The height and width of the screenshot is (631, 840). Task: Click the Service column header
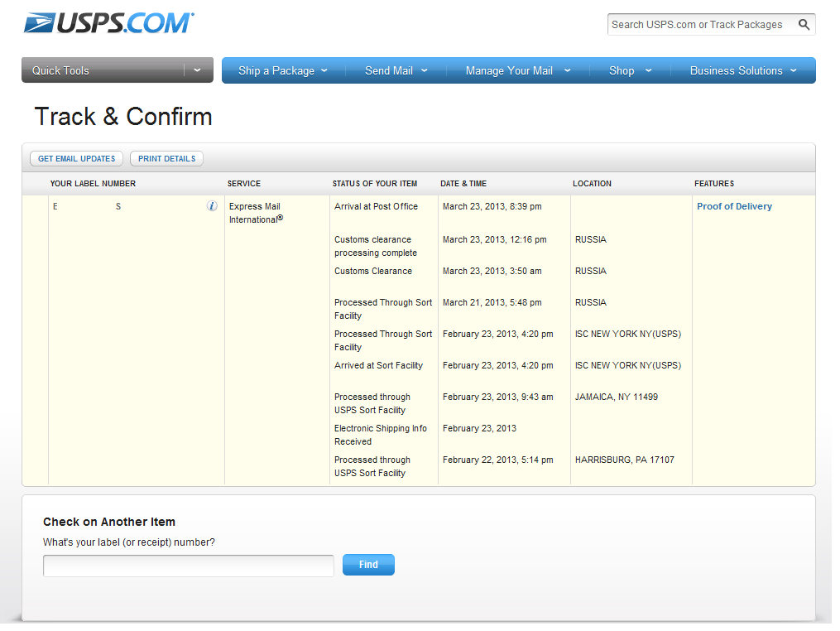coord(244,183)
